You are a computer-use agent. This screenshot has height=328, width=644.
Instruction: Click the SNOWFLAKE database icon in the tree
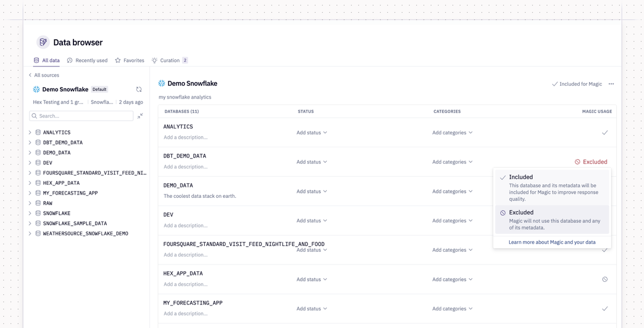[38, 213]
